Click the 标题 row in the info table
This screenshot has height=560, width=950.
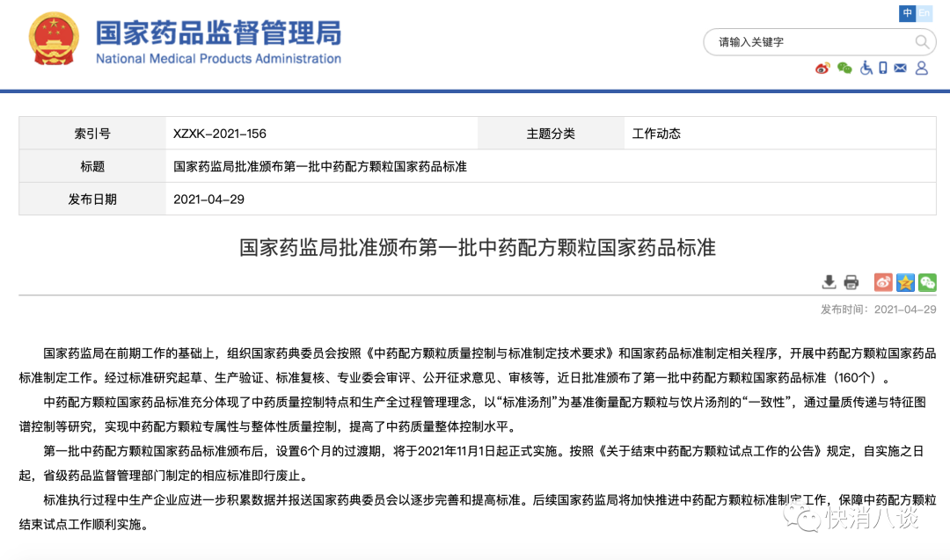91,165
